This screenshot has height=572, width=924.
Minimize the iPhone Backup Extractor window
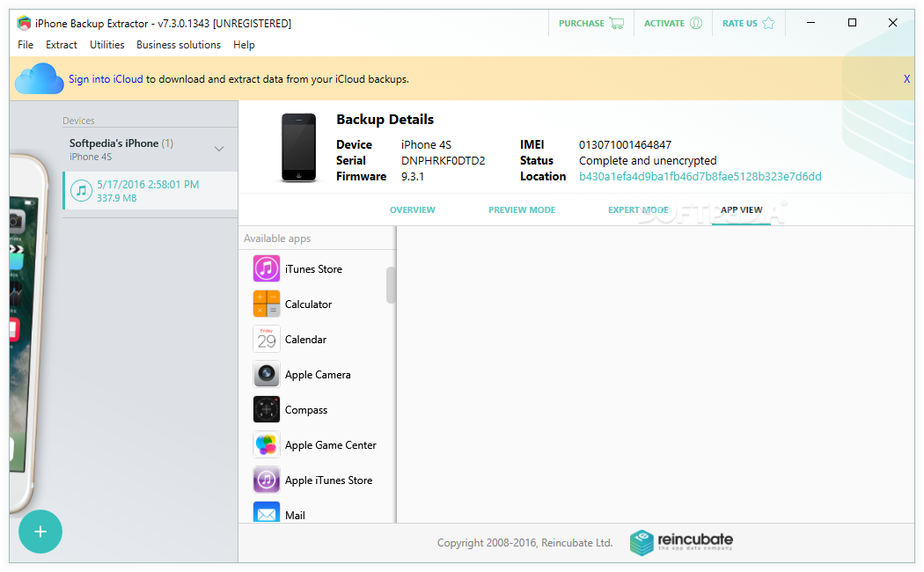pos(810,22)
